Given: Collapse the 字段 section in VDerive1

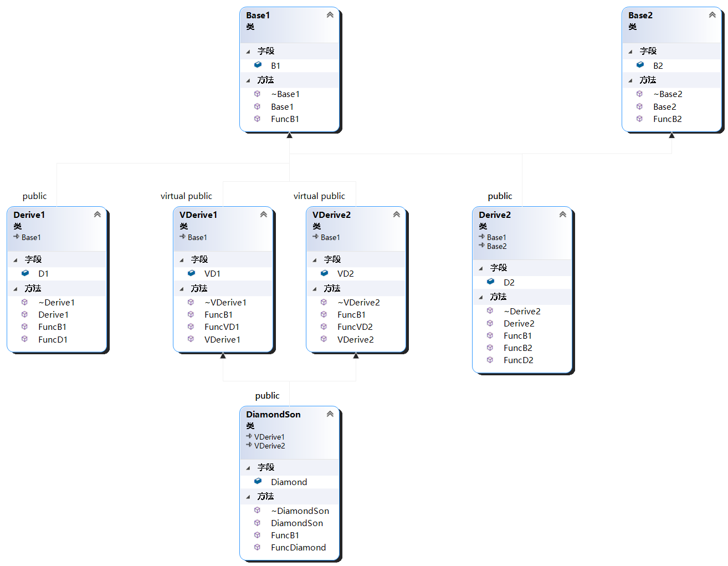Looking at the screenshot, I should coord(182,260).
